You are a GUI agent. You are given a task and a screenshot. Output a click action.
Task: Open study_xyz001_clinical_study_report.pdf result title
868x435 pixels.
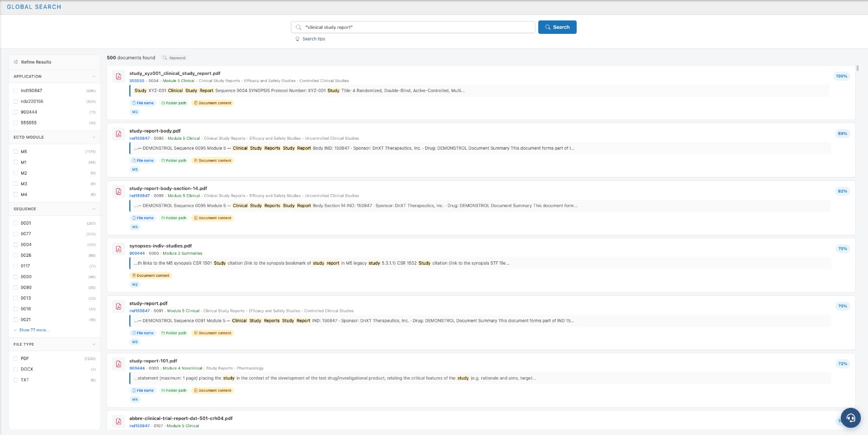(x=175, y=73)
